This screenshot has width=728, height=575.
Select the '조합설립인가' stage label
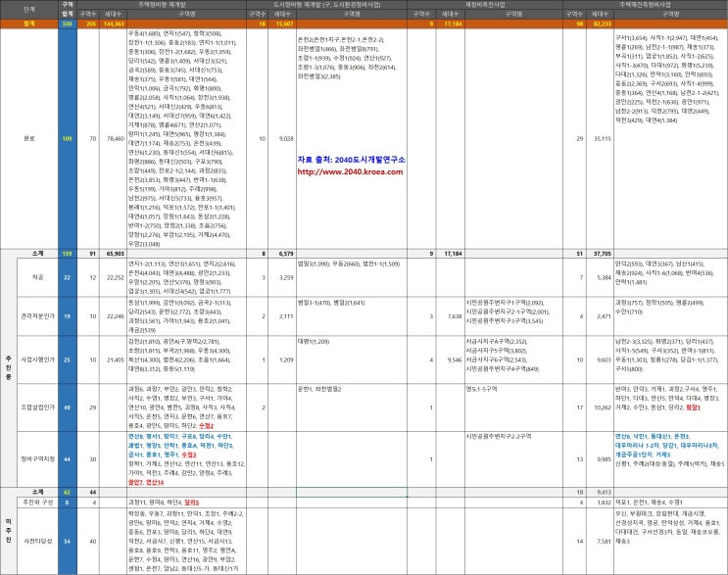(x=37, y=407)
